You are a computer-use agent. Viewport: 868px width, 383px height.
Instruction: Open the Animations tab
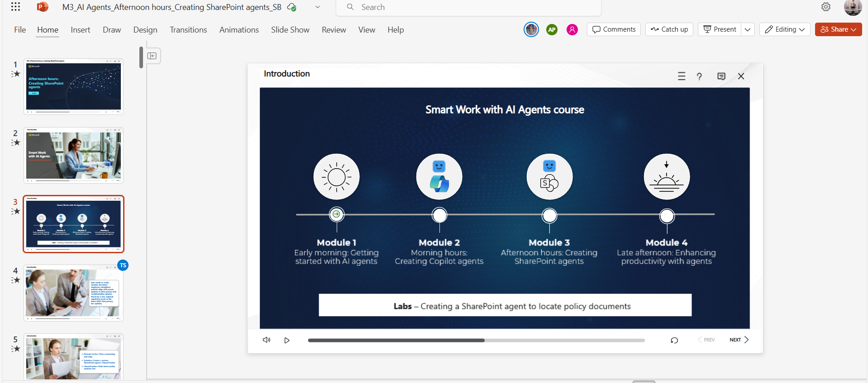coord(239,30)
